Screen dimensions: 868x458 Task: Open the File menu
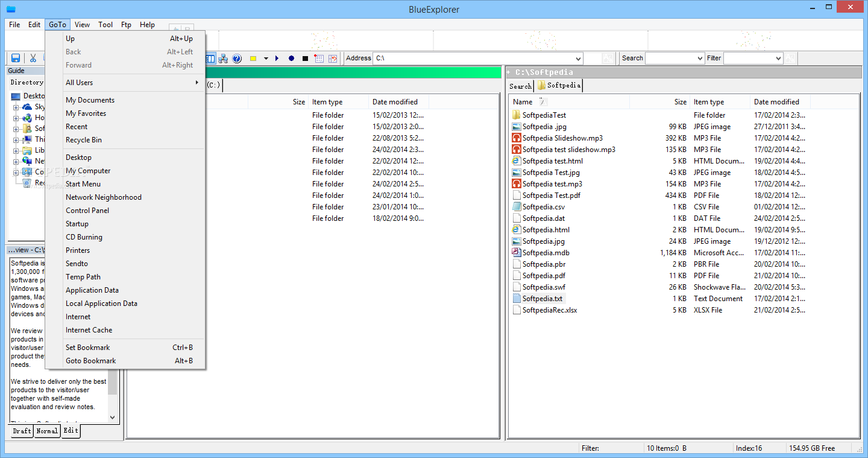14,25
